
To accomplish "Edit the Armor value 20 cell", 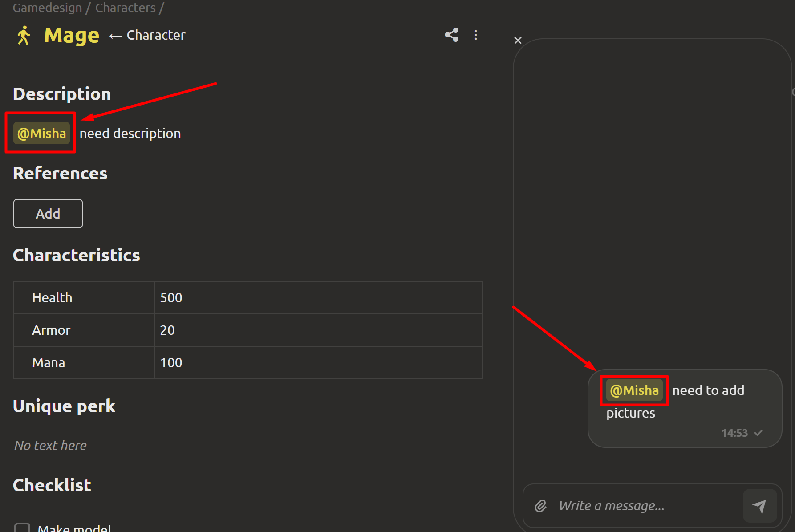I will tap(318, 330).
